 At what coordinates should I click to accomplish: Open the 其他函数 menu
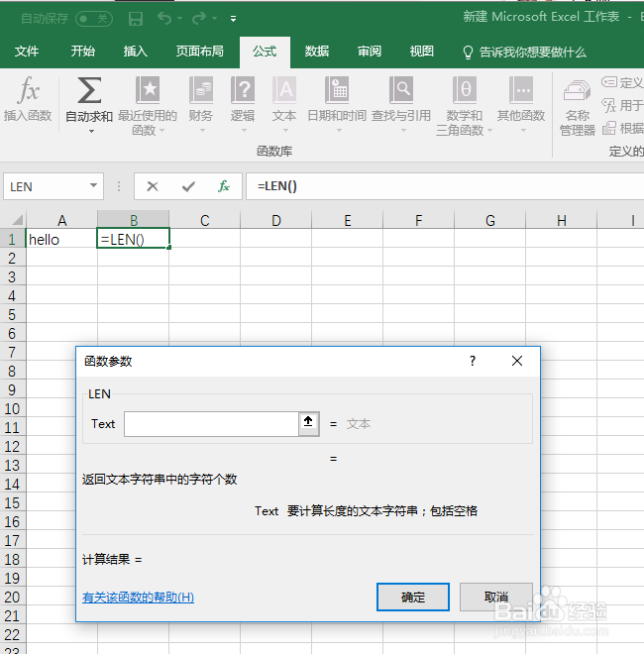(x=521, y=104)
